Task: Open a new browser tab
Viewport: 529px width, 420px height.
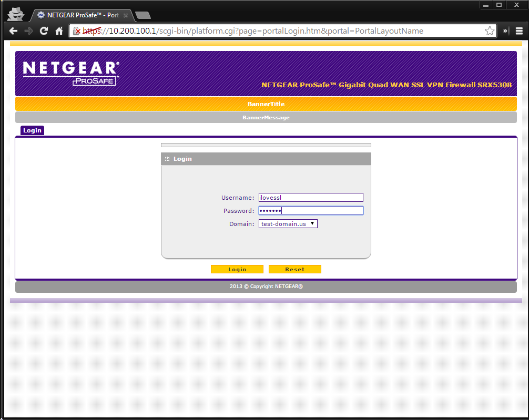Action: (x=143, y=15)
